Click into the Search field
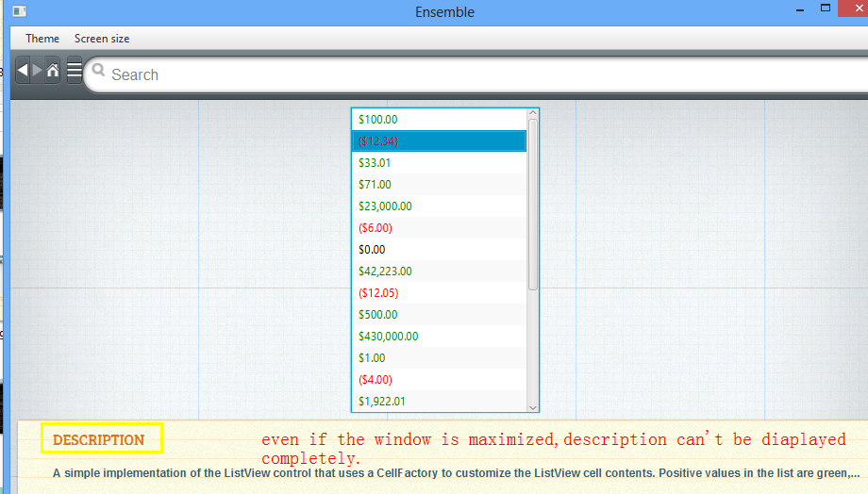The image size is (868, 494). tap(472, 74)
